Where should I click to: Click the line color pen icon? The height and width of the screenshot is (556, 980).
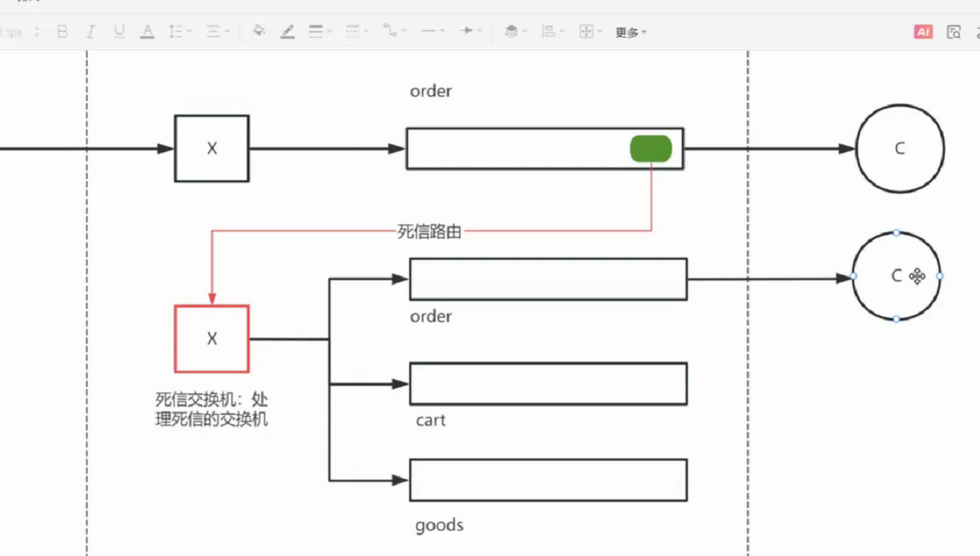pyautogui.click(x=287, y=31)
